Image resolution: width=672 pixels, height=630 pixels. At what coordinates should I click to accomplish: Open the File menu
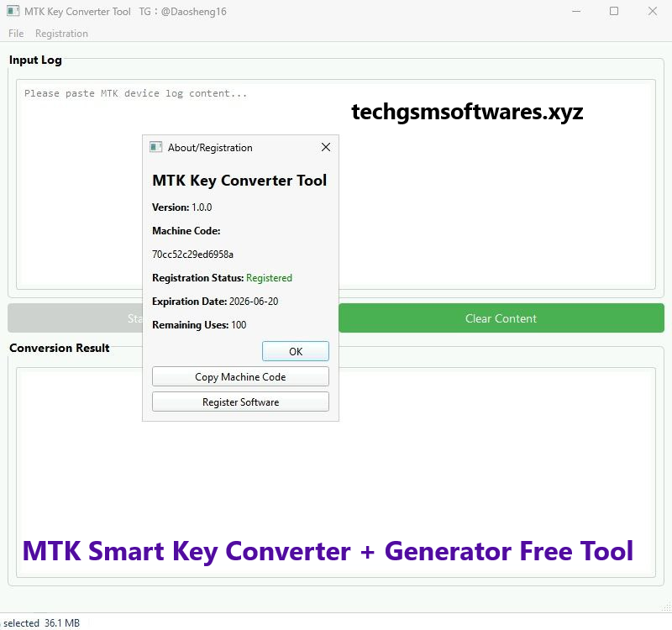pyautogui.click(x=16, y=34)
